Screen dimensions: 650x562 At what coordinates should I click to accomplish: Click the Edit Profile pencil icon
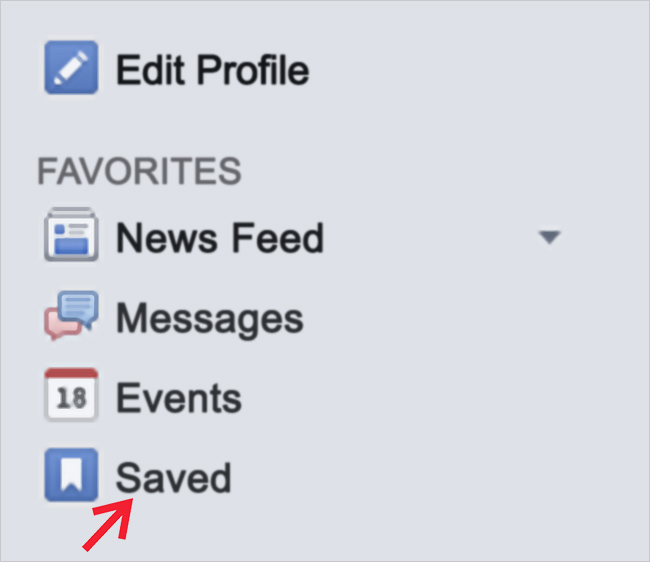tap(71, 68)
